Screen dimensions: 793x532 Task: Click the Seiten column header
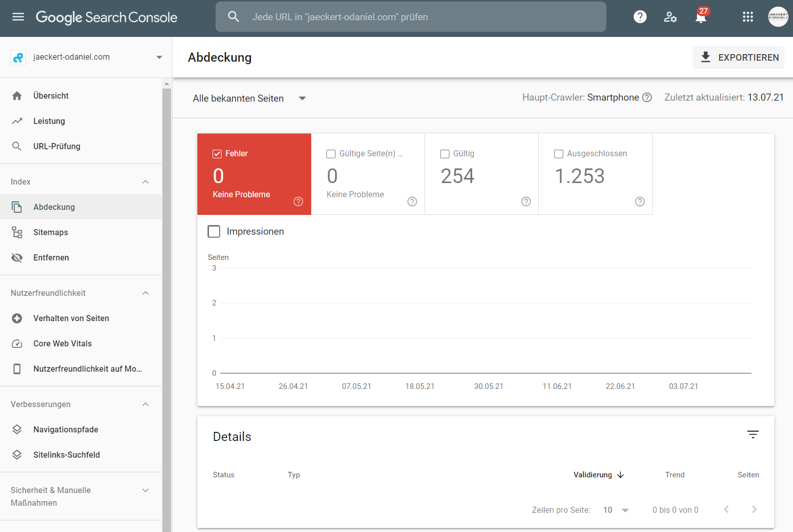pos(748,475)
